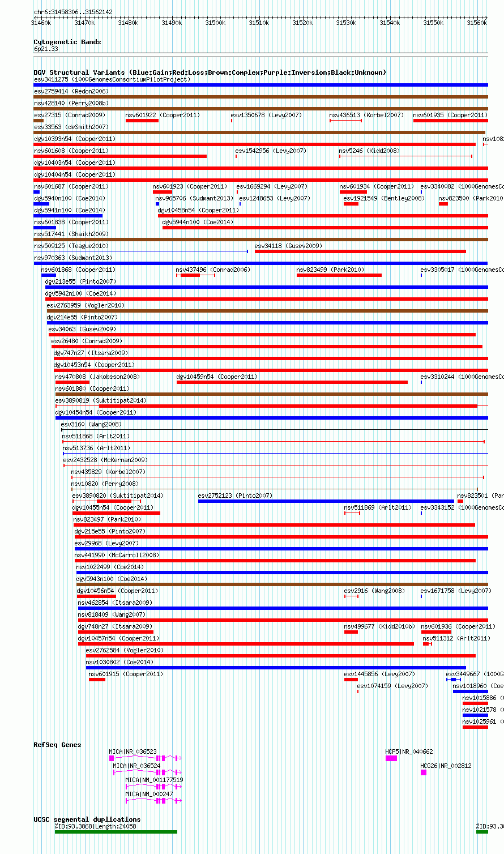This screenshot has width=504, height=854.
Task: Click the 6p21.33 cytogenetic band label
Action: [46, 49]
